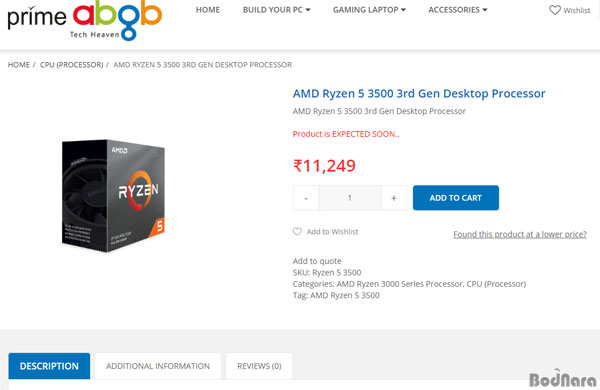The height and width of the screenshot is (390, 600).
Task: Switch to the Additional Information tab
Action: [158, 366]
